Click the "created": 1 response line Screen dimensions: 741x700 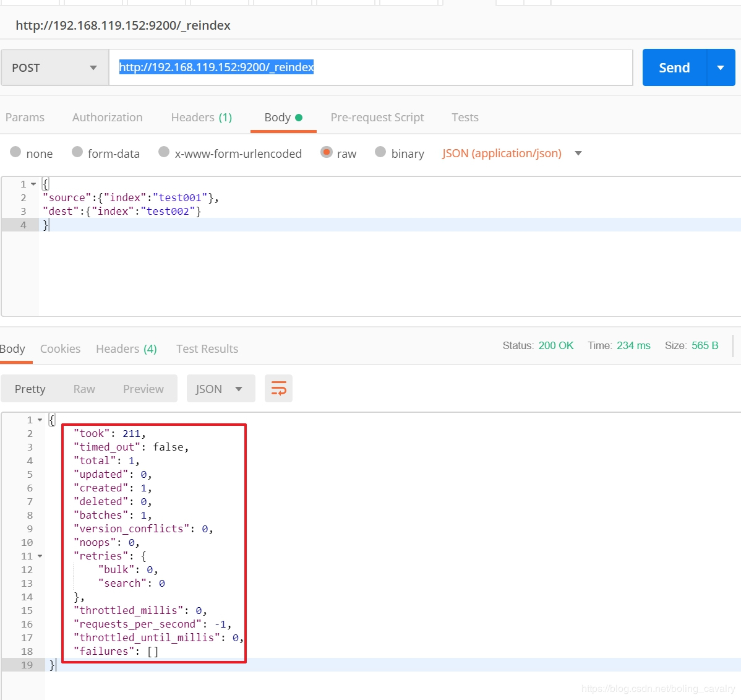[113, 488]
